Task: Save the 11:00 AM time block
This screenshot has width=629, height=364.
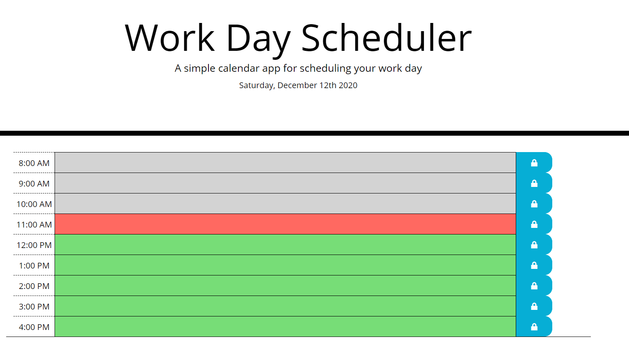Action: click(x=534, y=224)
